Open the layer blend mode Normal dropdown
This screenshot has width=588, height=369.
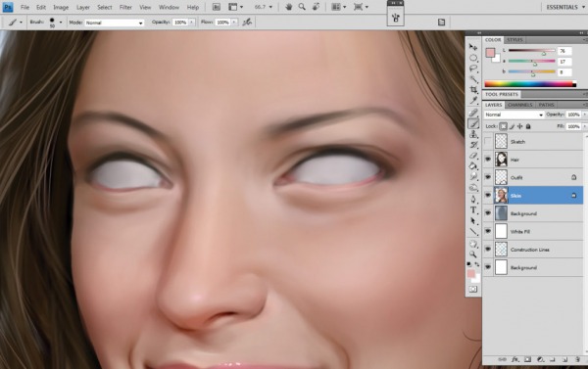click(x=514, y=115)
